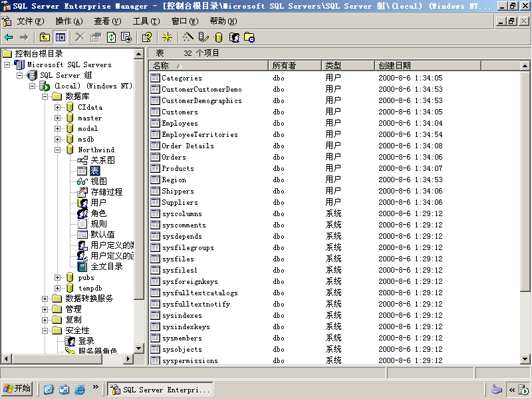The height and width of the screenshot is (399, 532).
Task: Expand the 管理 folder
Action: coord(45,309)
